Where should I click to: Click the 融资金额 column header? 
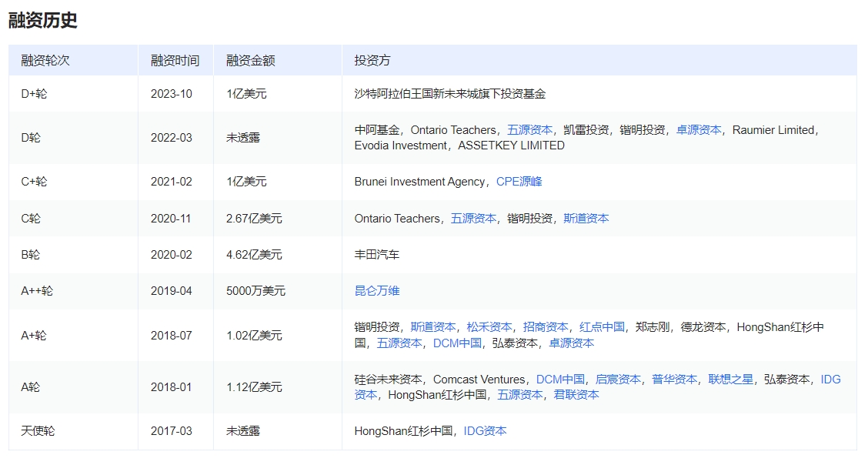[251, 60]
